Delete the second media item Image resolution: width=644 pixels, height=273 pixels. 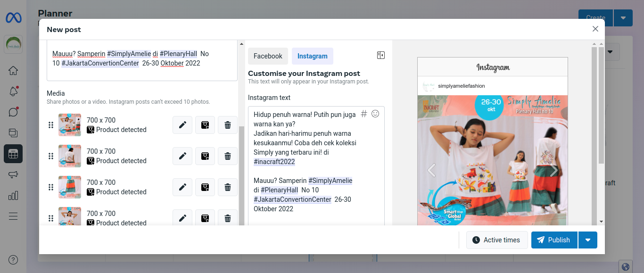pyautogui.click(x=228, y=156)
